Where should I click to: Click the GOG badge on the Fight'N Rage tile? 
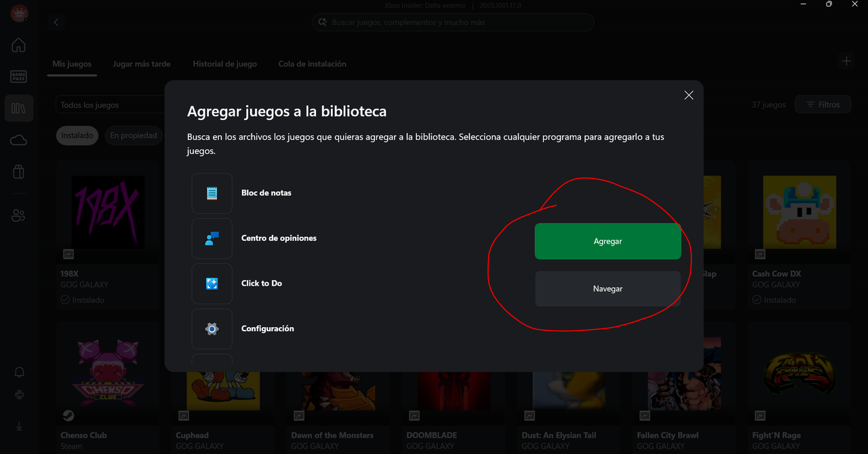pos(760,415)
